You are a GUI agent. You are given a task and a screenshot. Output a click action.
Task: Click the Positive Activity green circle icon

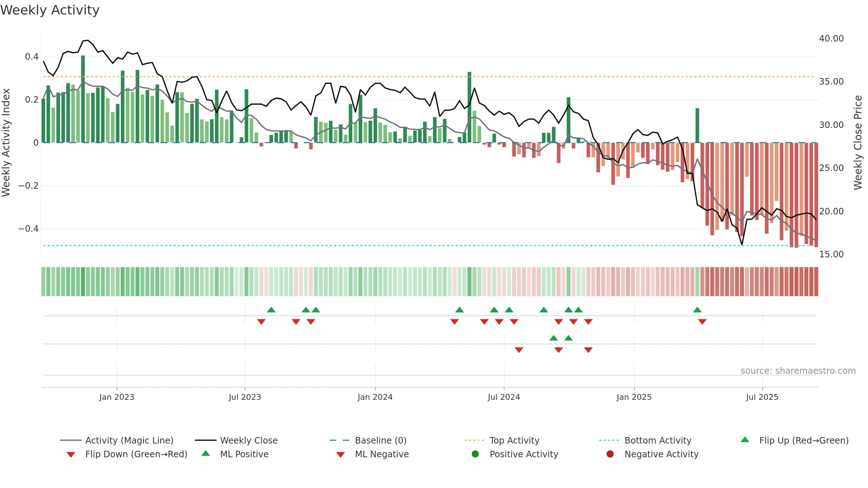tap(475, 454)
